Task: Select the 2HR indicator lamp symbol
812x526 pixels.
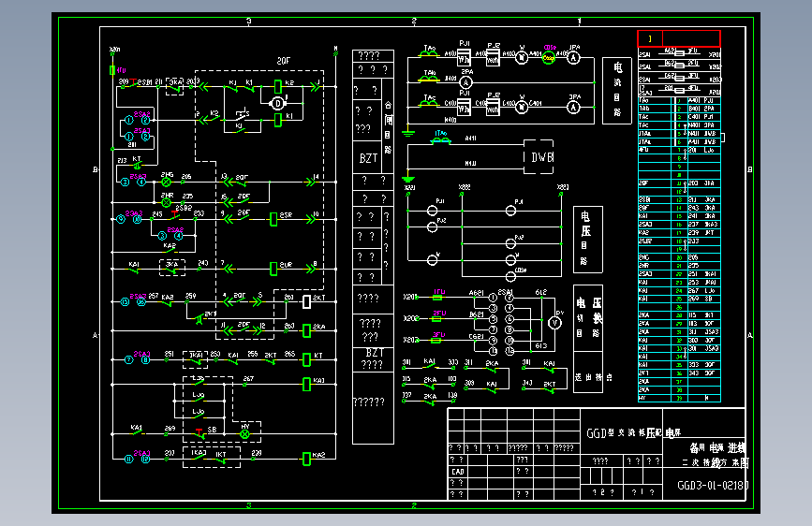Action: 166,202
